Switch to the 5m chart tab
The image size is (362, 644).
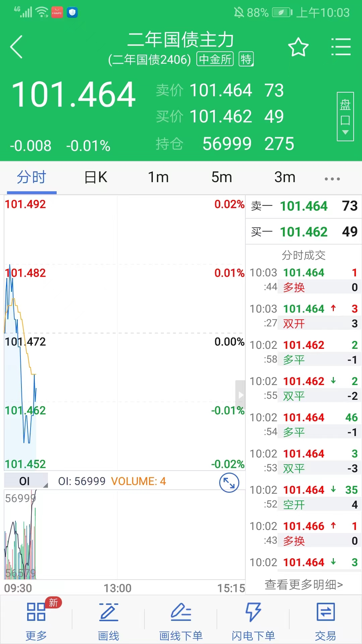(x=222, y=177)
